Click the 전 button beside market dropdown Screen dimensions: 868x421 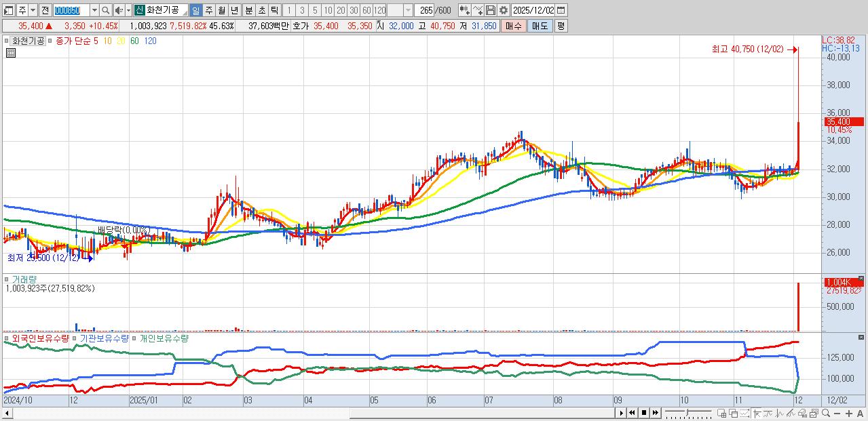45,10
